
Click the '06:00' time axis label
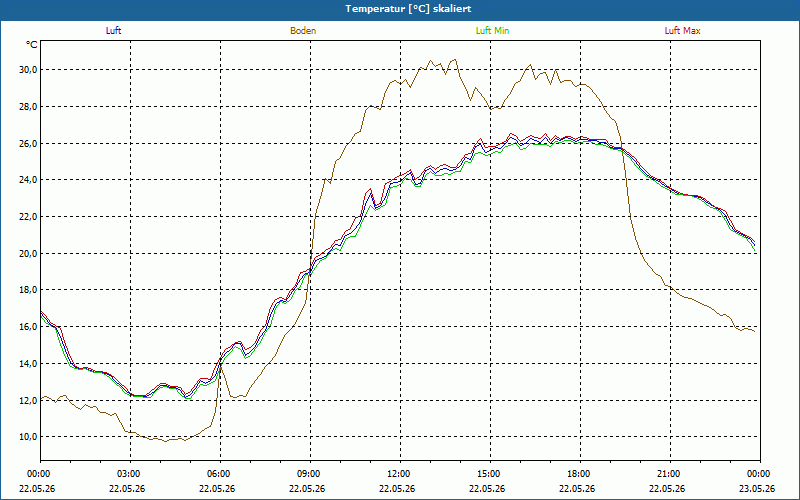pos(220,474)
